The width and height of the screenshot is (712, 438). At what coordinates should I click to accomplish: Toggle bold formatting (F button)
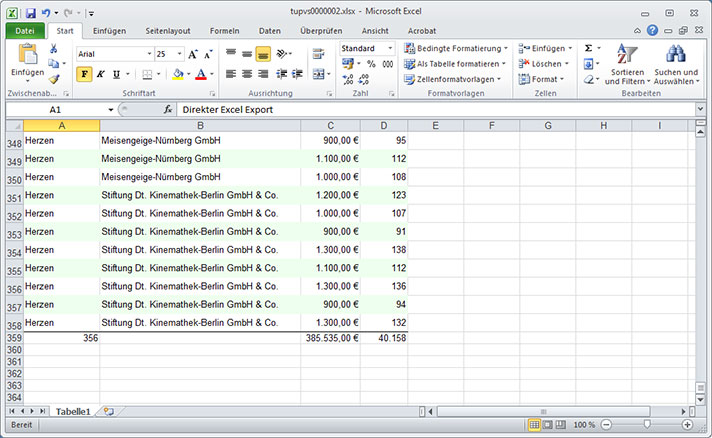[84, 74]
